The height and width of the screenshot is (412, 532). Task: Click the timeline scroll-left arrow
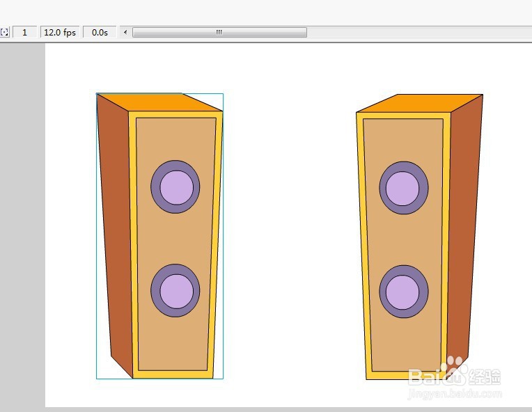[125, 32]
